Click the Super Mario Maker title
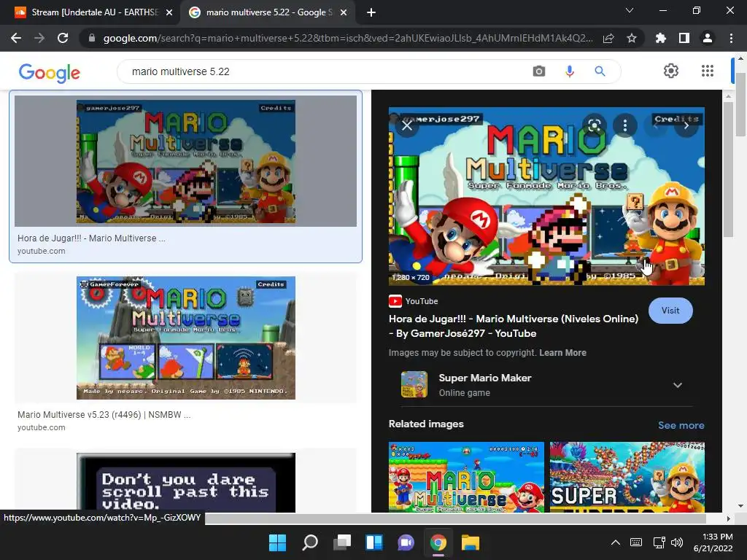The height and width of the screenshot is (560, 747). point(484,378)
